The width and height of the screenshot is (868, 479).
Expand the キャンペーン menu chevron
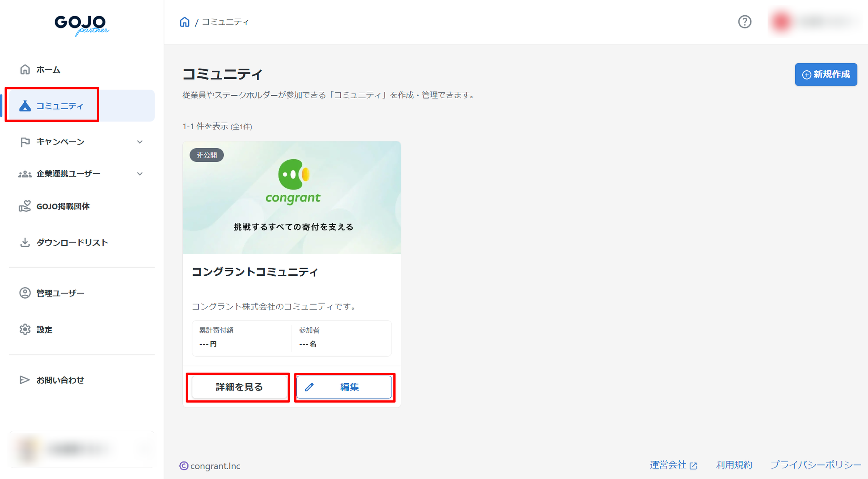[x=140, y=142]
